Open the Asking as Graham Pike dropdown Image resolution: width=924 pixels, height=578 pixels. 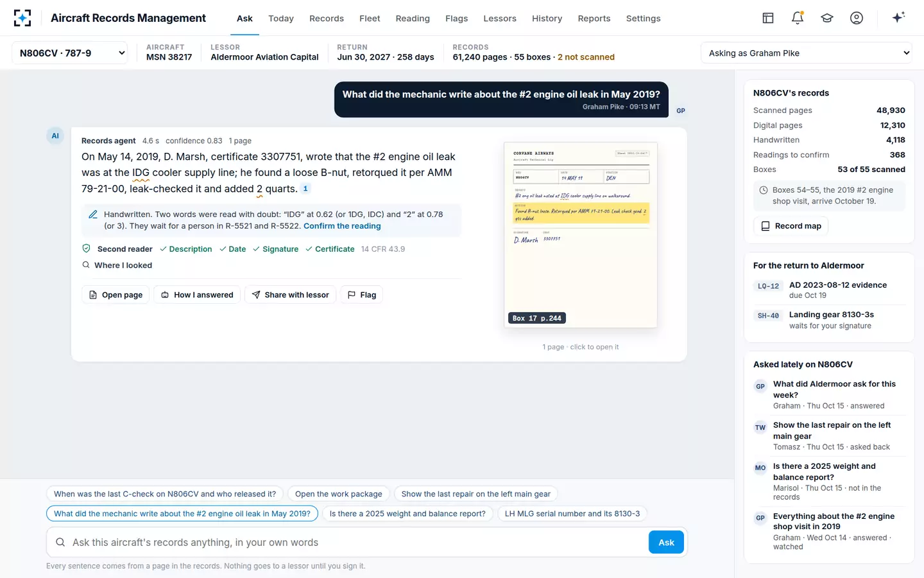click(807, 53)
